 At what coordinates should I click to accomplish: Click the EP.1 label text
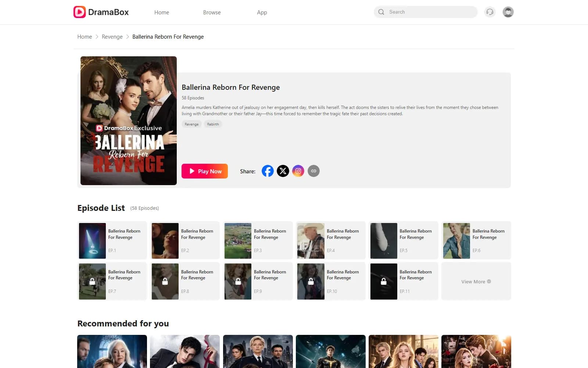pos(112,251)
